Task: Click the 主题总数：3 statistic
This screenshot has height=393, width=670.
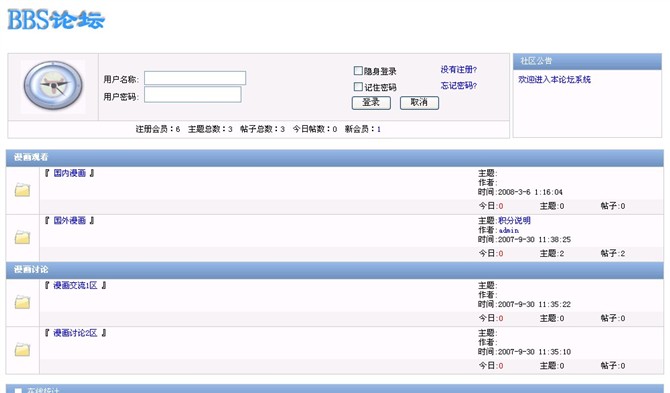Action: (210, 129)
